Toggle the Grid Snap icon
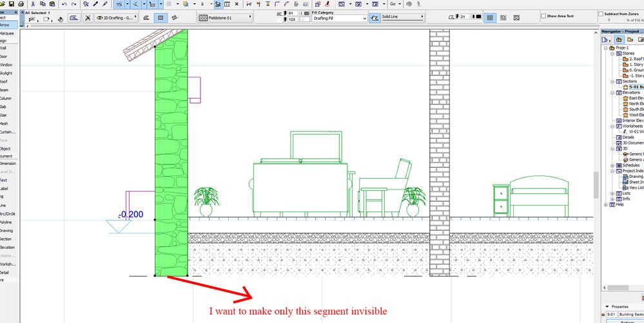 coord(169,4)
